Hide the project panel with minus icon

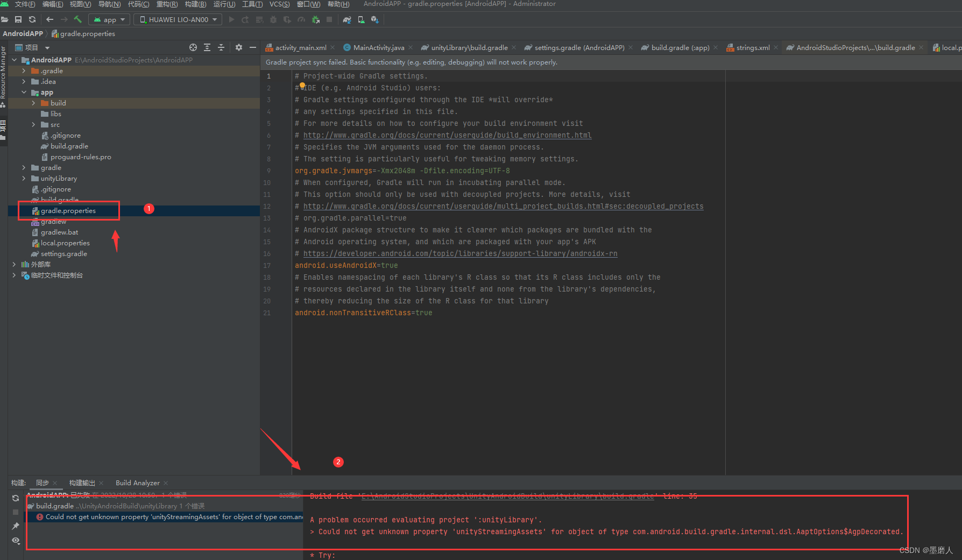(x=253, y=47)
